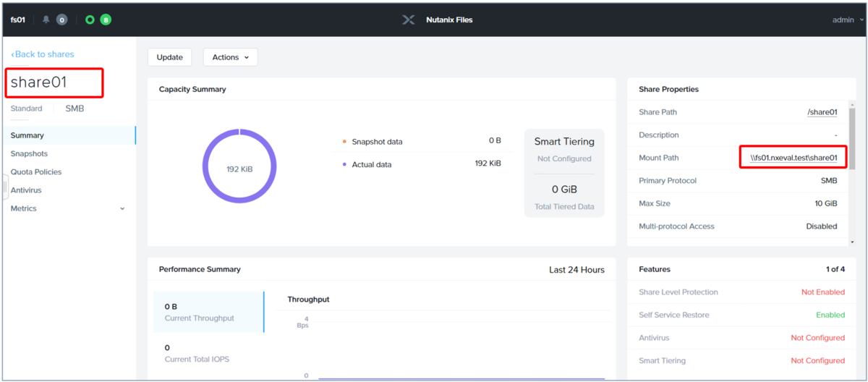Select Summary in the sidebar
The width and height of the screenshot is (868, 382).
pyautogui.click(x=69, y=135)
